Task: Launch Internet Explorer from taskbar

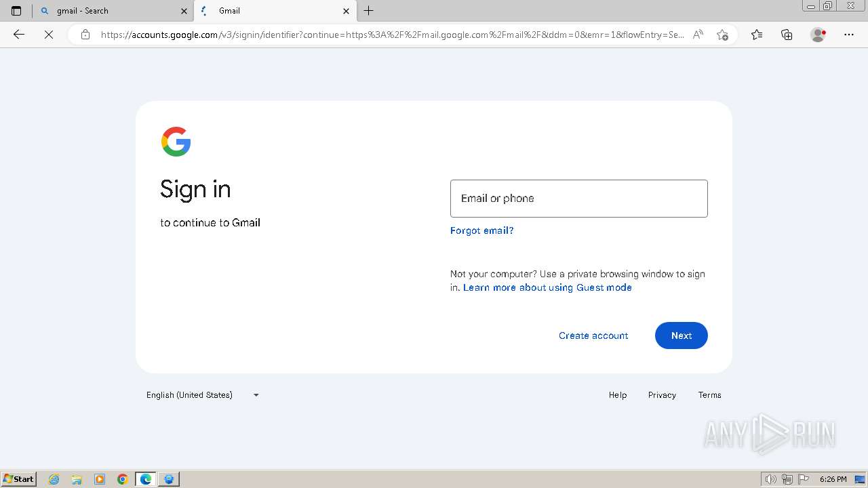Action: (54, 479)
